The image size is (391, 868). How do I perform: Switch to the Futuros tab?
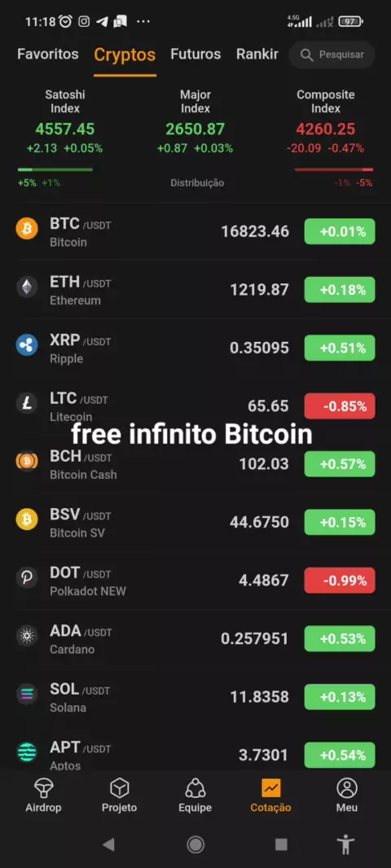coord(195,55)
